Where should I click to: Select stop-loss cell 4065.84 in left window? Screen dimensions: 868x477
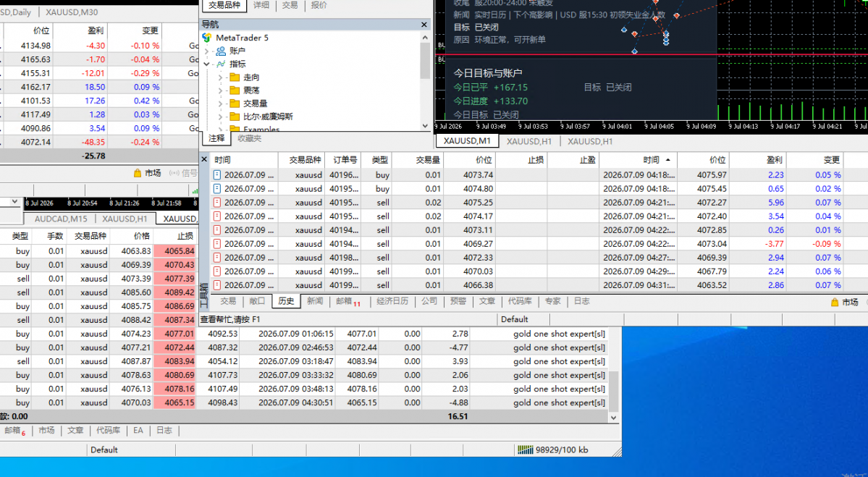175,251
